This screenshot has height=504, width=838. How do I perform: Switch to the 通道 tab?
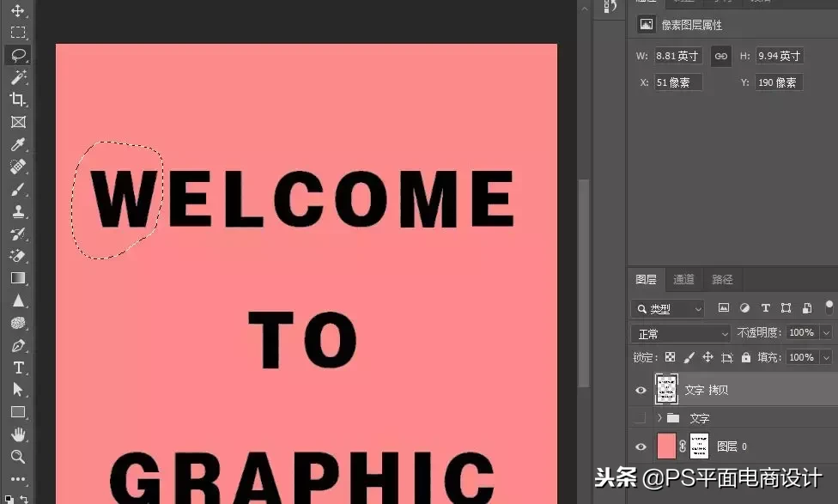pyautogui.click(x=683, y=280)
